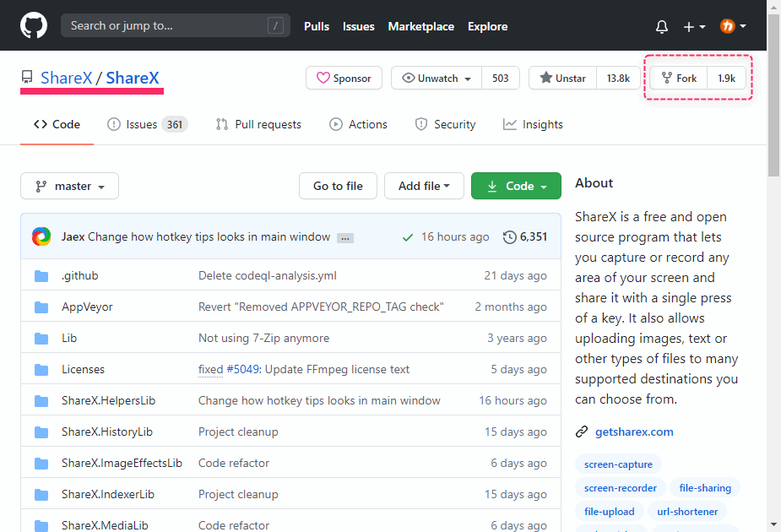Open the ShareX.IndexerLib folder
The image size is (781, 532).
tap(108, 494)
